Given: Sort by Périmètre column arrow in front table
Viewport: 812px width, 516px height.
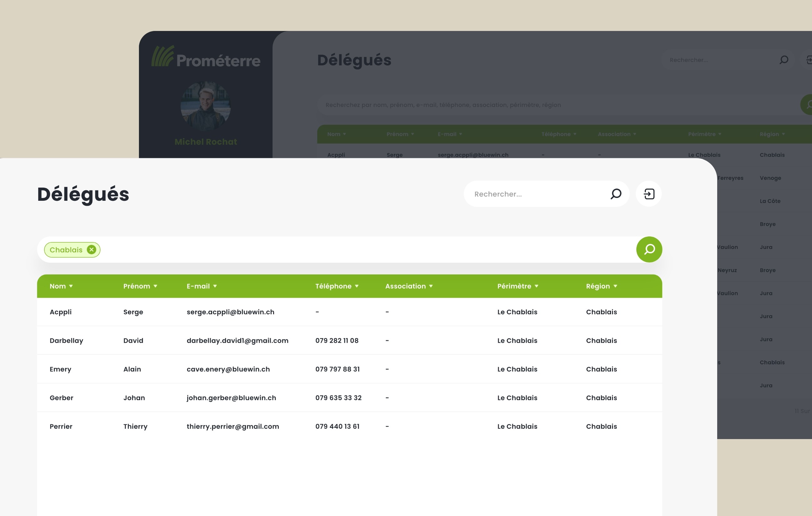Looking at the screenshot, I should click(537, 286).
